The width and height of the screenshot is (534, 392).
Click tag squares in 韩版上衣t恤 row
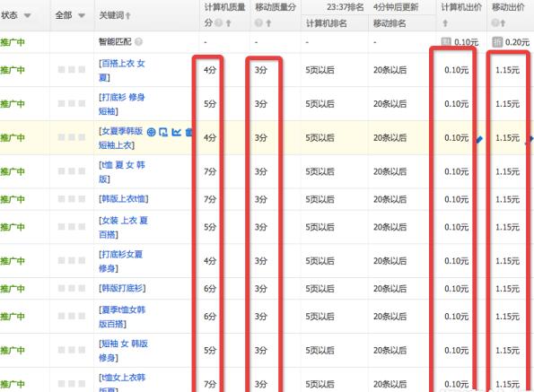72,199
